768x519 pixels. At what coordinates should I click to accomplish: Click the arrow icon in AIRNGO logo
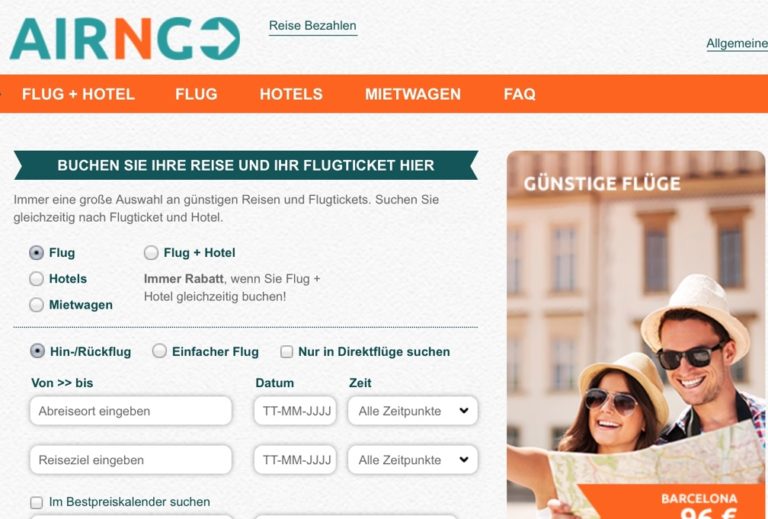coord(220,39)
